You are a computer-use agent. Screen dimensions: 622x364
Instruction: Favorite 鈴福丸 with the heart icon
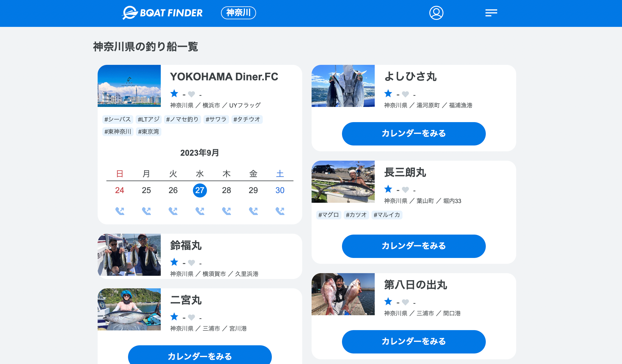[191, 262]
